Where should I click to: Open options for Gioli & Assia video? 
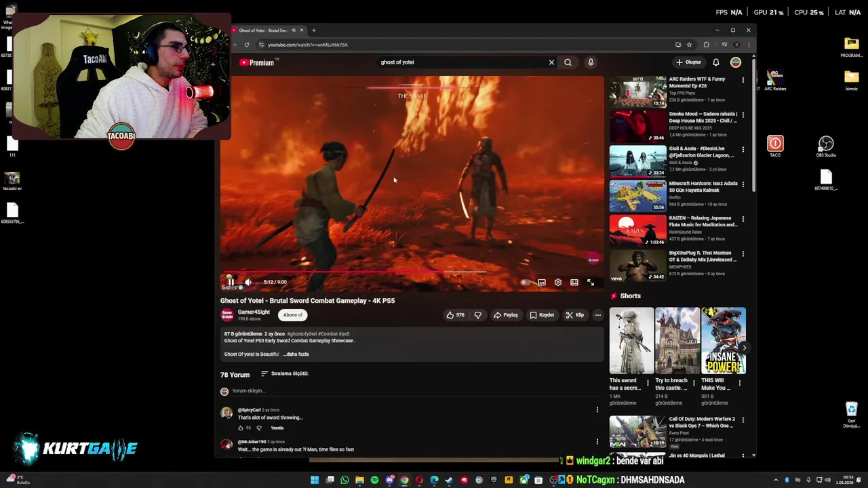pyautogui.click(x=743, y=150)
